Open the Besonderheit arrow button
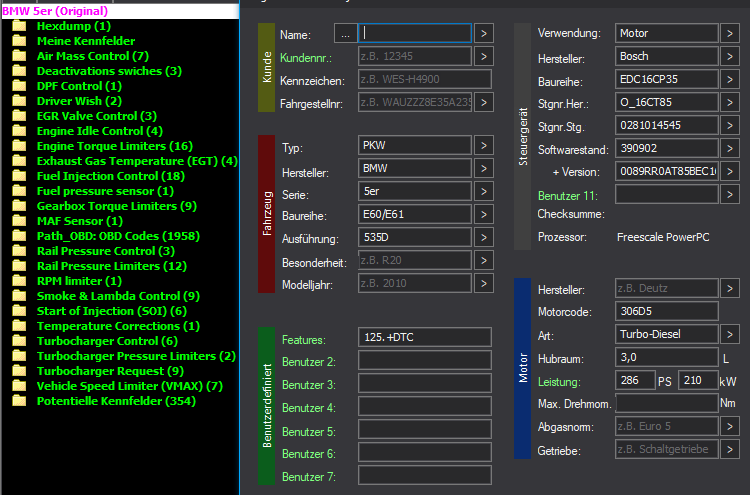The height and width of the screenshot is (495, 750). coord(484,260)
